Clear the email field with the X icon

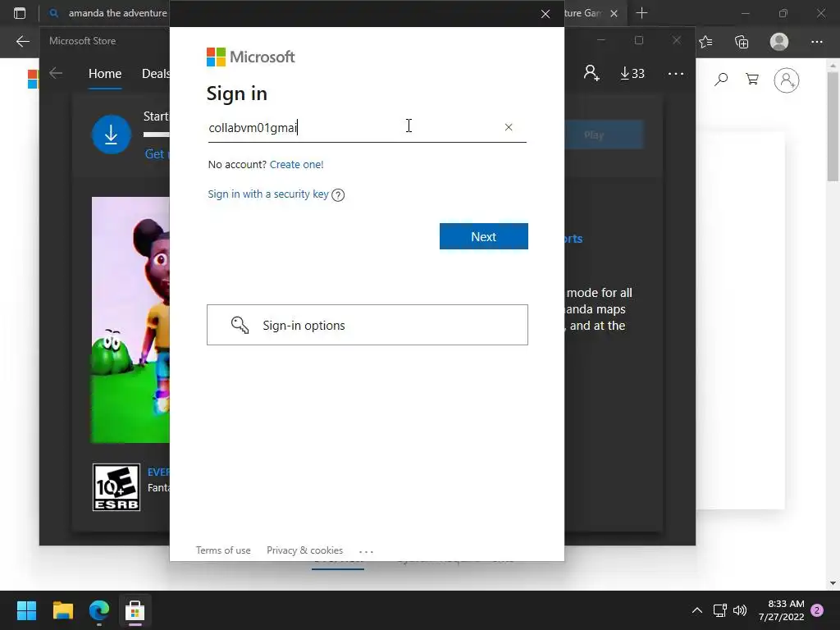click(x=509, y=127)
